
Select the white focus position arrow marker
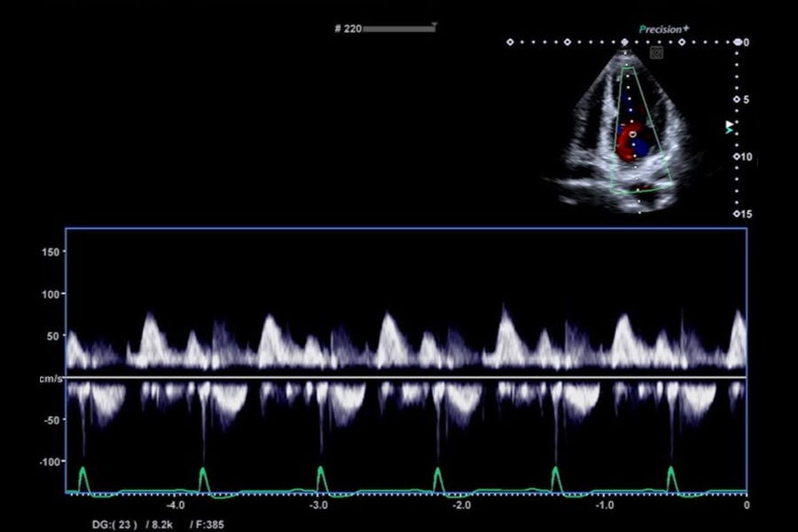pos(730,124)
